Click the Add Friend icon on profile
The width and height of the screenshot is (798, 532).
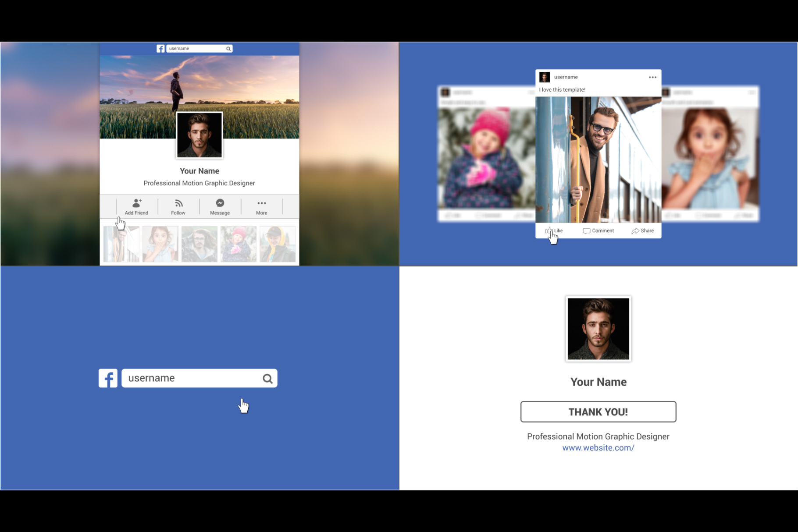[x=137, y=203]
